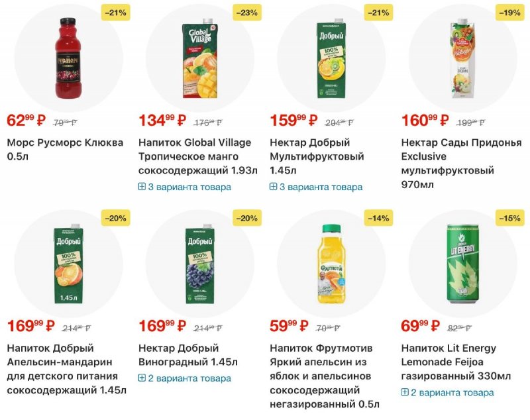The image size is (530, 420).
Task: Click the −23% discount badge
Action: point(246,12)
